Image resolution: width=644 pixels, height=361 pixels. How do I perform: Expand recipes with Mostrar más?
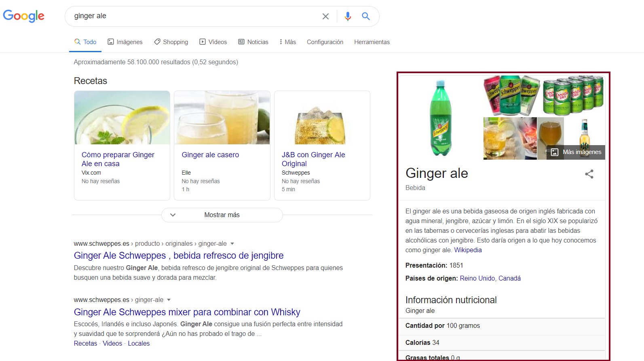(222, 215)
